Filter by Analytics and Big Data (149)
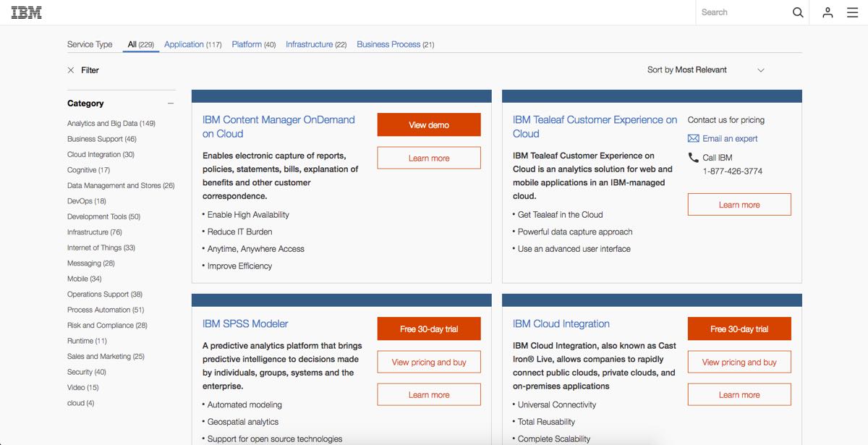Viewport: 868px width, 445px height. tap(111, 124)
